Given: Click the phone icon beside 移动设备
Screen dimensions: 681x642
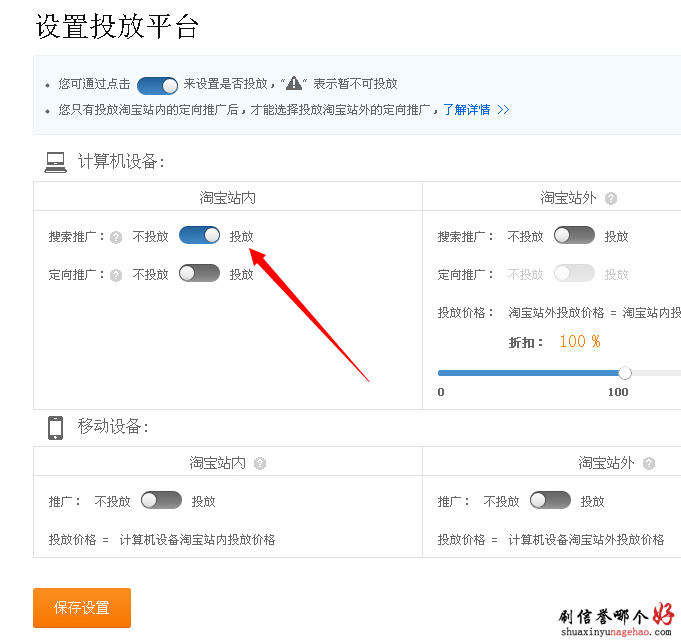Looking at the screenshot, I should 55,427.
